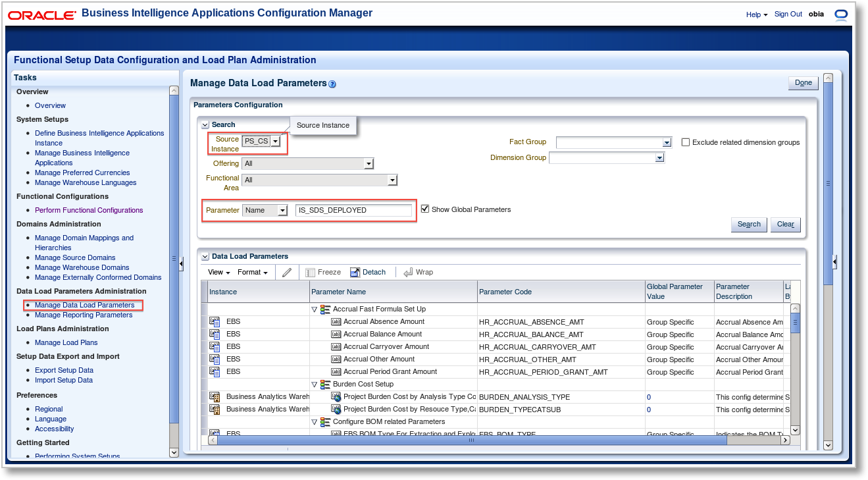
Task: Click instance icon for Accrual Other Amount row
Action: point(215,360)
